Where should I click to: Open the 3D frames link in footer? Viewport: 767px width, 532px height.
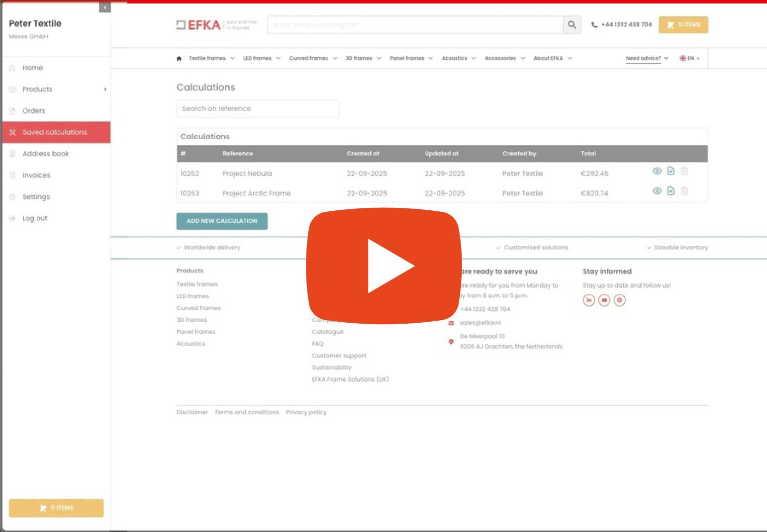pos(192,320)
